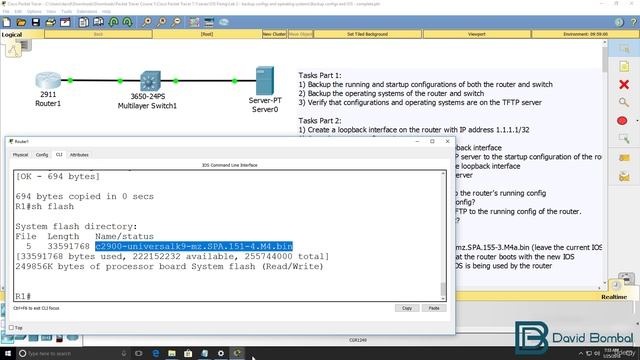Click the Copy clipboard toolbar icon
This screenshot has height=360, width=640.
[x=84, y=22]
